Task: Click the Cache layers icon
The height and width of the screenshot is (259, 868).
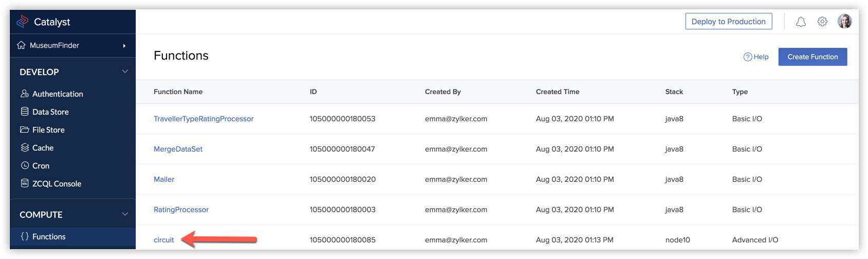Action: 25,147
